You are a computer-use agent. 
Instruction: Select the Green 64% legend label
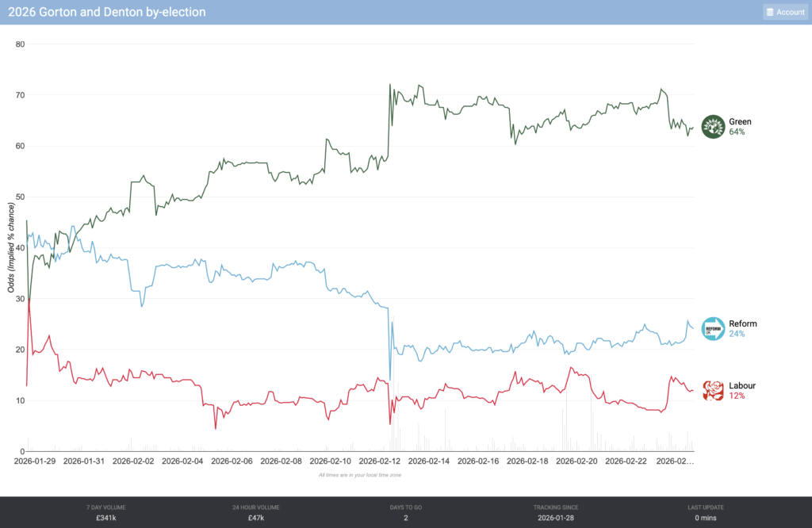pos(741,127)
